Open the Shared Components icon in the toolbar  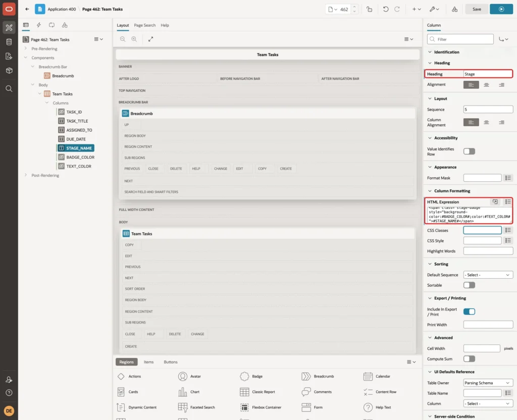click(454, 9)
